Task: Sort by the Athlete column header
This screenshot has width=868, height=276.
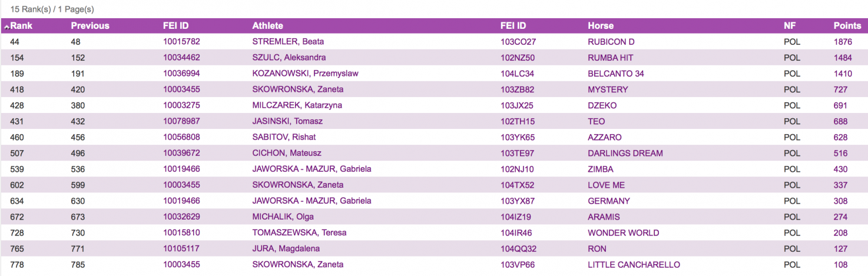Action: click(267, 26)
